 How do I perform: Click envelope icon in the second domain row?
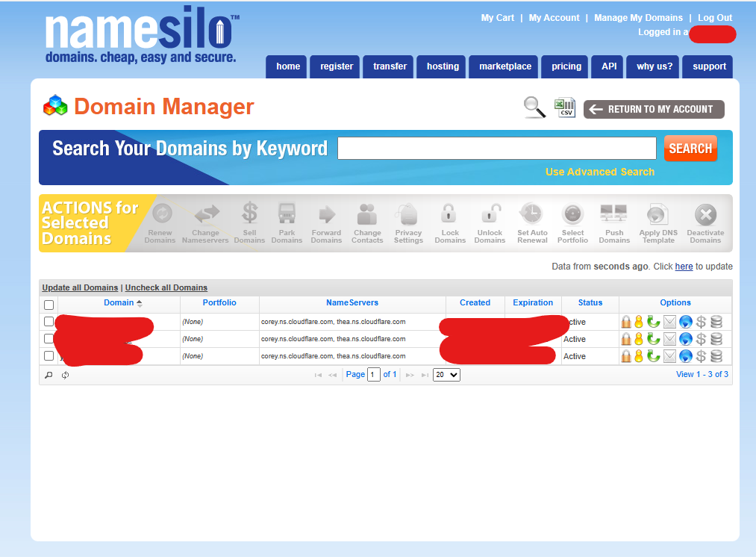tap(669, 339)
